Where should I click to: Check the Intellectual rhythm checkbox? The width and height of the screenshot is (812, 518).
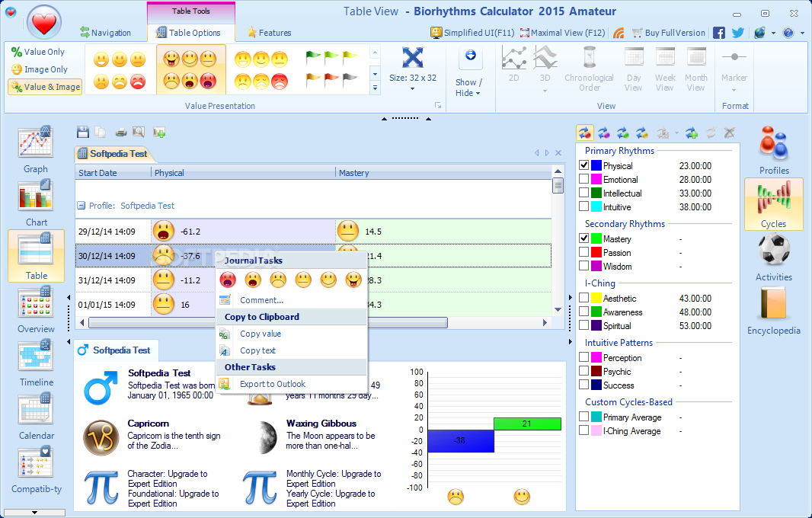583,193
